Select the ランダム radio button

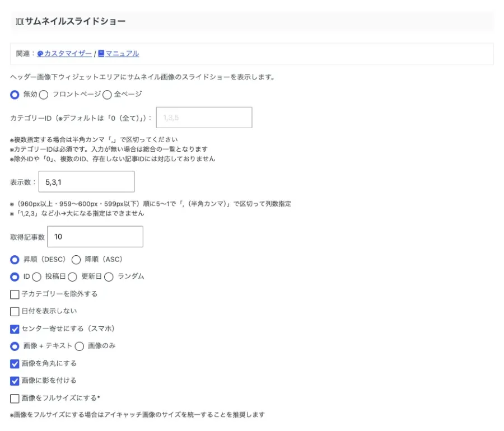pos(109,277)
